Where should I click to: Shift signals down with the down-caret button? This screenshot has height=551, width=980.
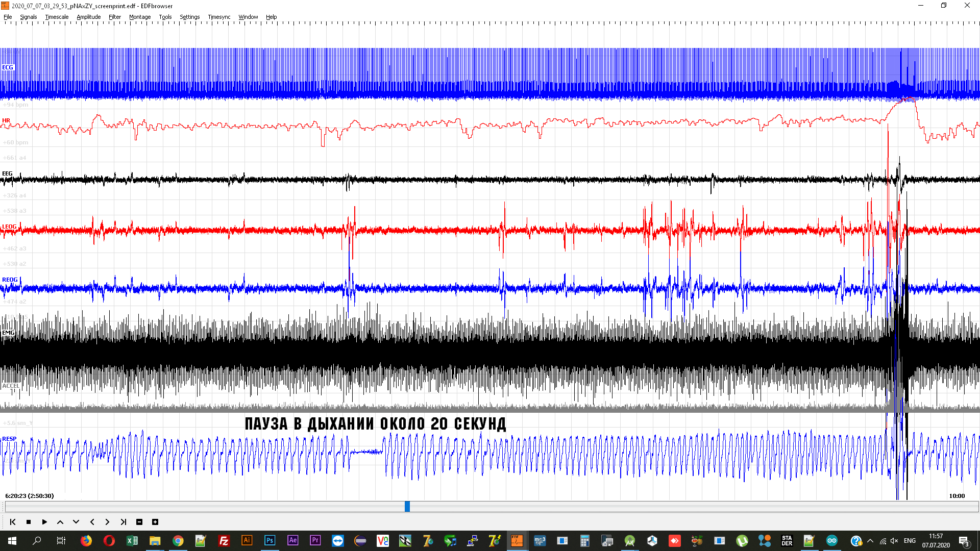coord(76,522)
